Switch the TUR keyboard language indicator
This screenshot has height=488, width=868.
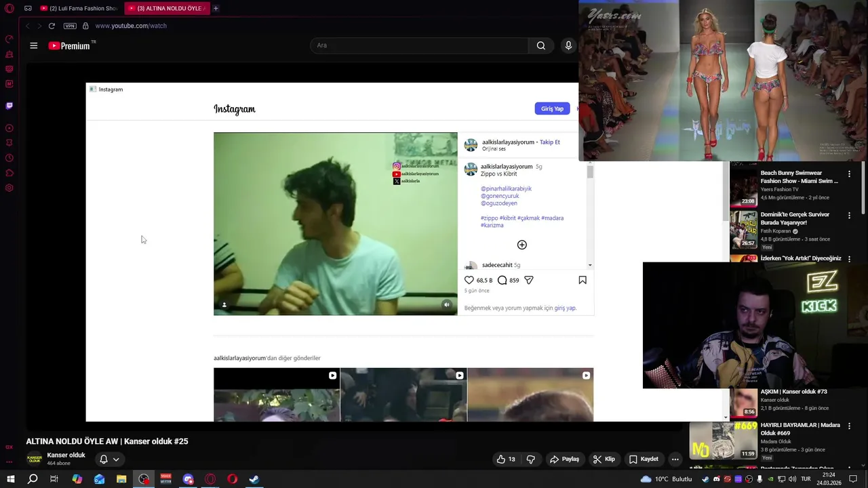tap(806, 479)
